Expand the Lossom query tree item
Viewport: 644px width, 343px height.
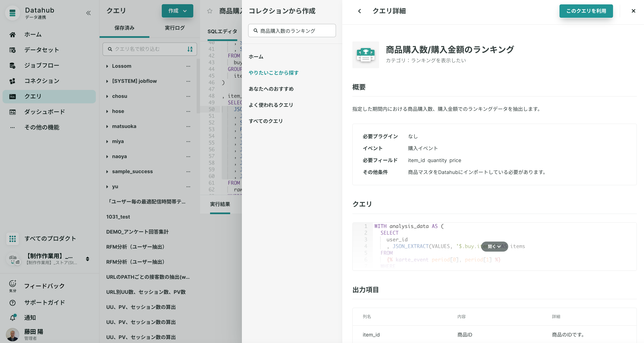(x=107, y=66)
